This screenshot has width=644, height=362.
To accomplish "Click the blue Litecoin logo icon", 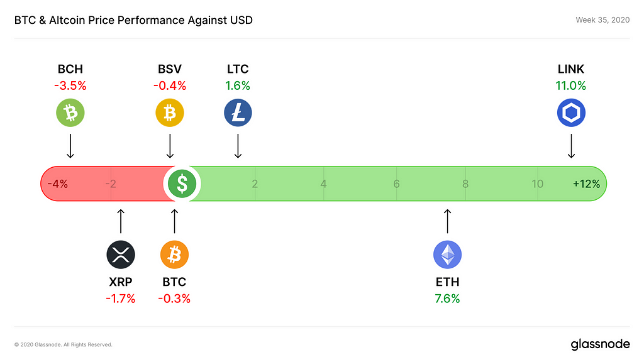I will [238, 112].
